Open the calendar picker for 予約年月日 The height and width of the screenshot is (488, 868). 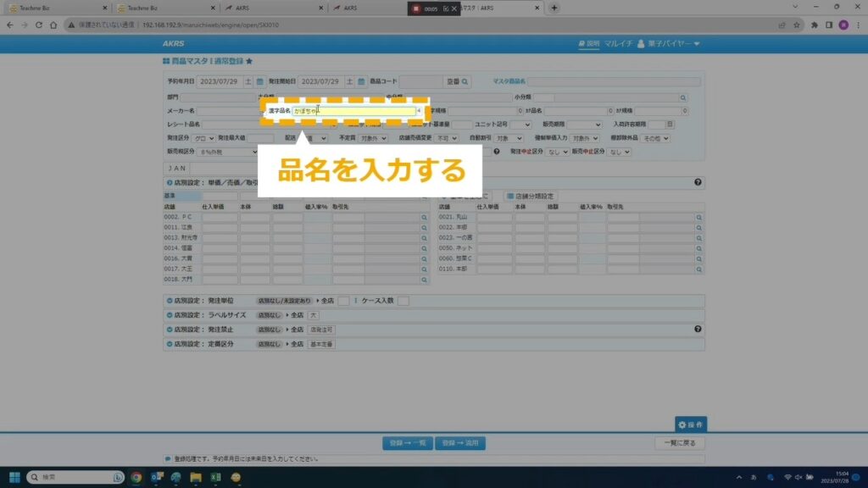point(260,82)
